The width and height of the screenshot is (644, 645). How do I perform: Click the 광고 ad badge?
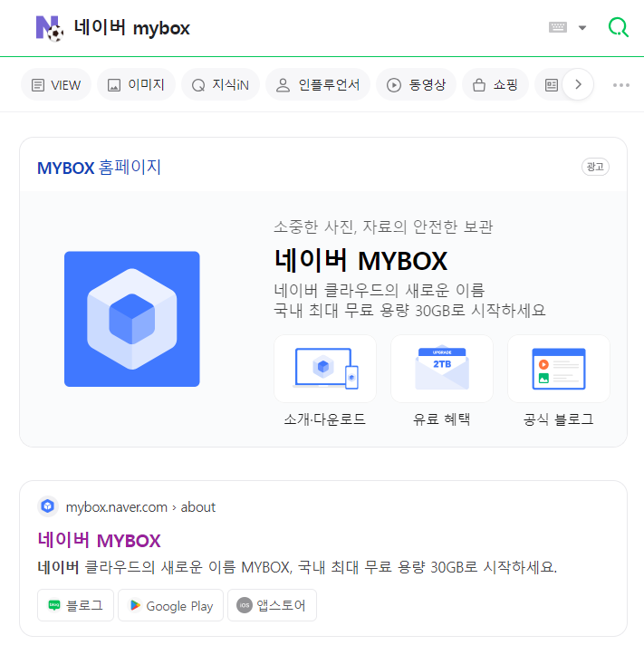point(595,167)
